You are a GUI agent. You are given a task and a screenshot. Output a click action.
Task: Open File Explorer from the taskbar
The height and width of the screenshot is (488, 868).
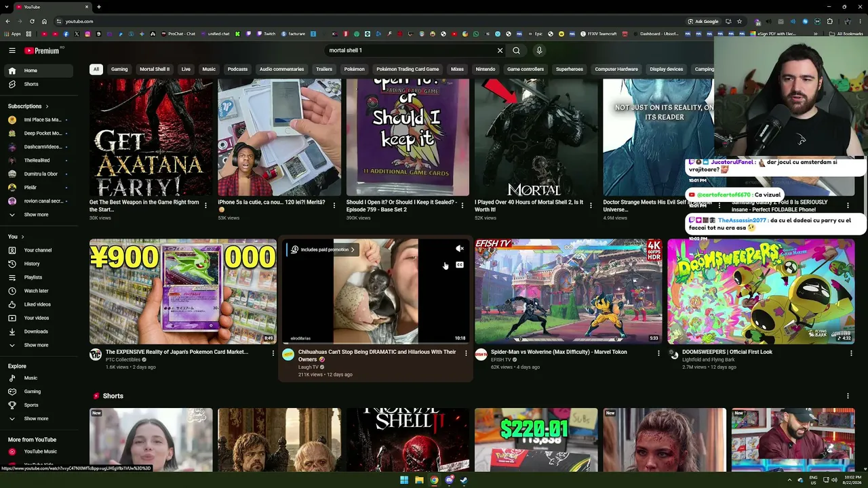tap(419, 481)
